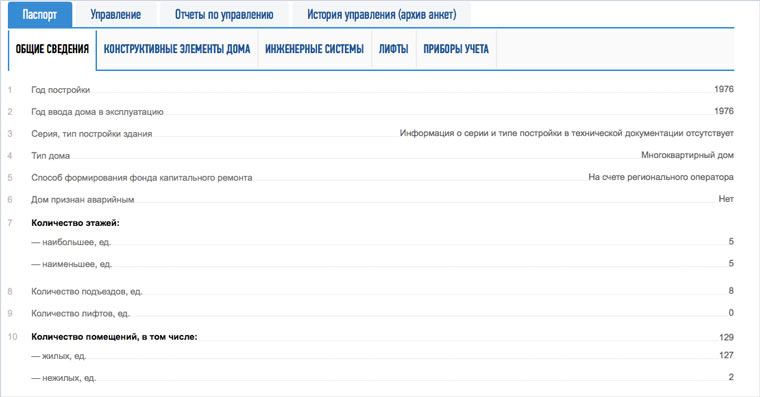Switch to Инженерные системы sub-tab
Screen dimensions: 760x397
(x=314, y=49)
